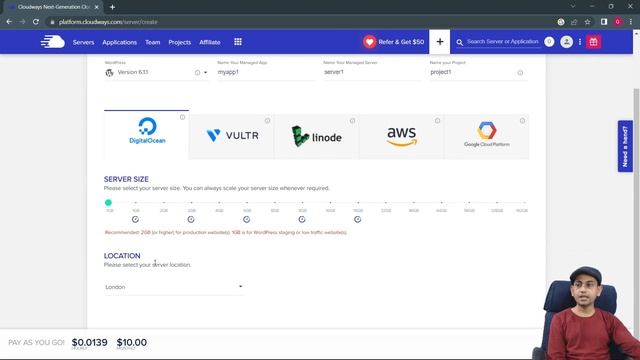Reload the page in the browser
The image size is (640, 360).
(x=36, y=22)
